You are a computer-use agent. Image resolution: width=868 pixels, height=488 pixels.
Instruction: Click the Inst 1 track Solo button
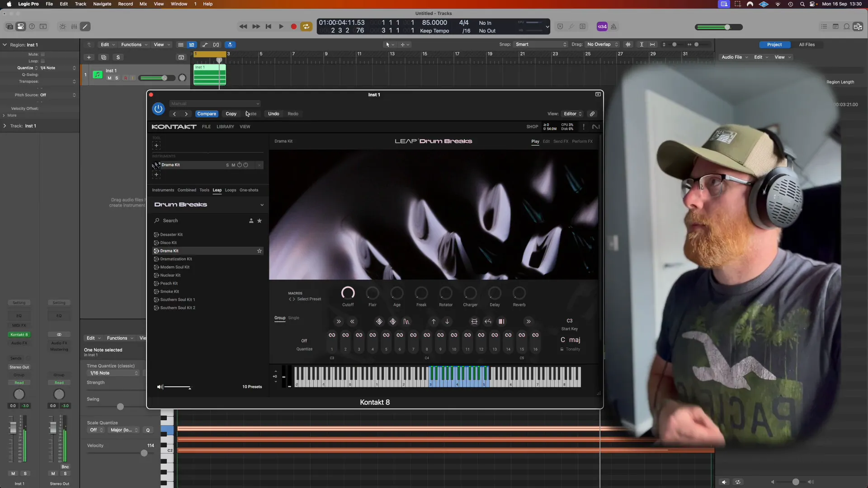[117, 79]
